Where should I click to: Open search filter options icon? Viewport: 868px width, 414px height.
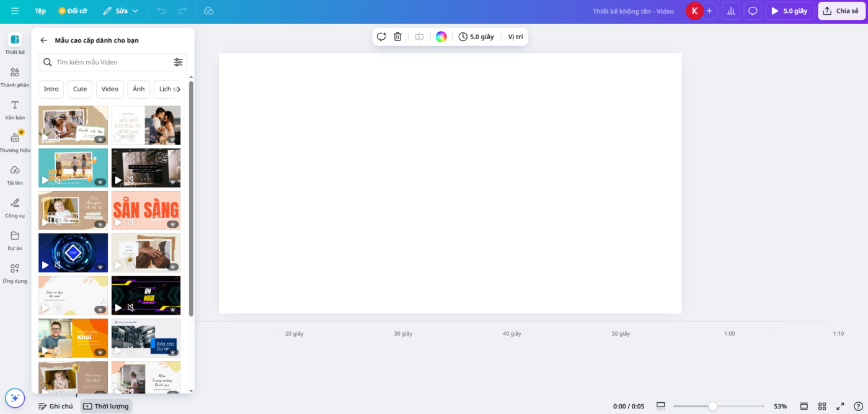coord(178,62)
